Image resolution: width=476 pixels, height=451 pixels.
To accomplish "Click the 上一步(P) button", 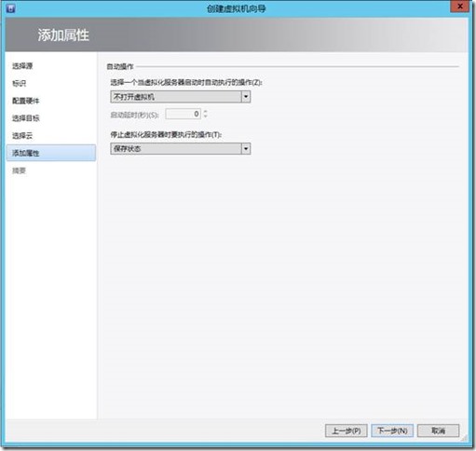I will click(347, 430).
